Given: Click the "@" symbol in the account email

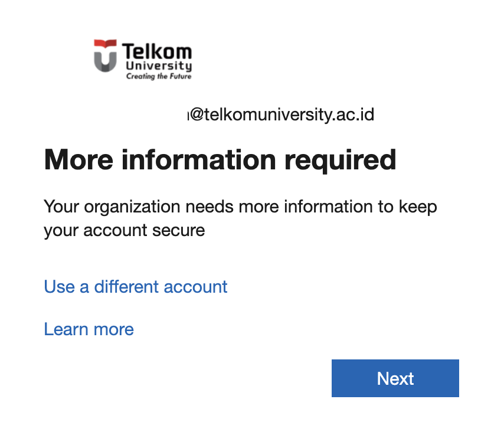Looking at the screenshot, I should pos(197,114).
